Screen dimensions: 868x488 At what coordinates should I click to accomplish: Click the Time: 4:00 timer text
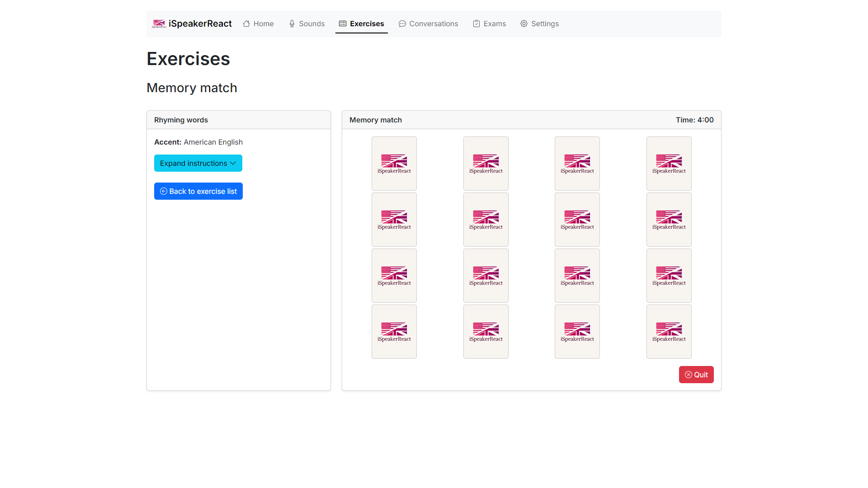(x=694, y=120)
